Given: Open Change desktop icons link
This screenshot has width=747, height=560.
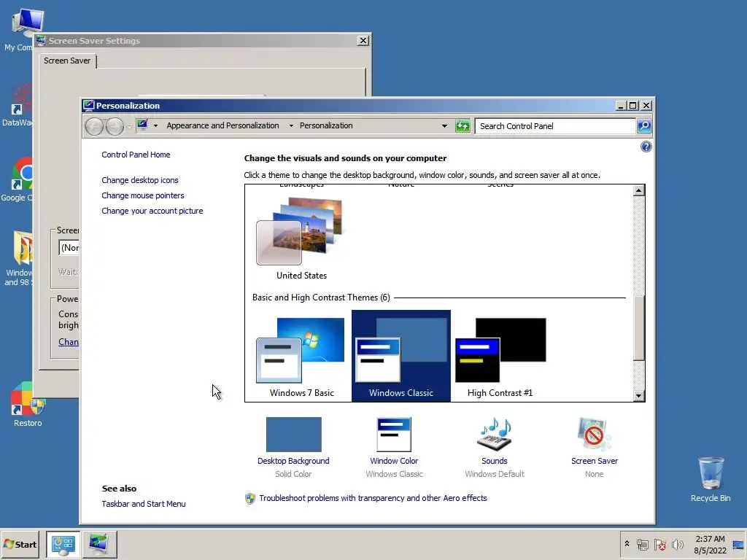Looking at the screenshot, I should click(140, 180).
